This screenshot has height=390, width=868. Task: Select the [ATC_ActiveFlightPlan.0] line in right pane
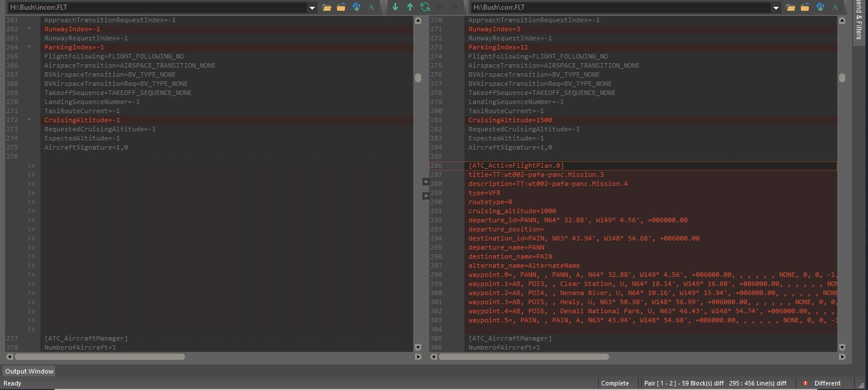click(516, 165)
